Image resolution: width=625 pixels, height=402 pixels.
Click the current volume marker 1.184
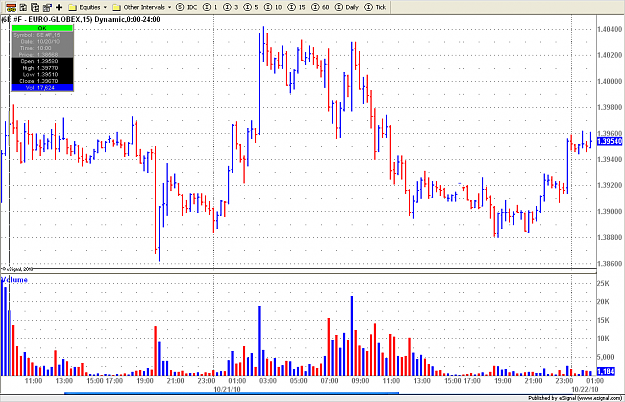[606, 371]
